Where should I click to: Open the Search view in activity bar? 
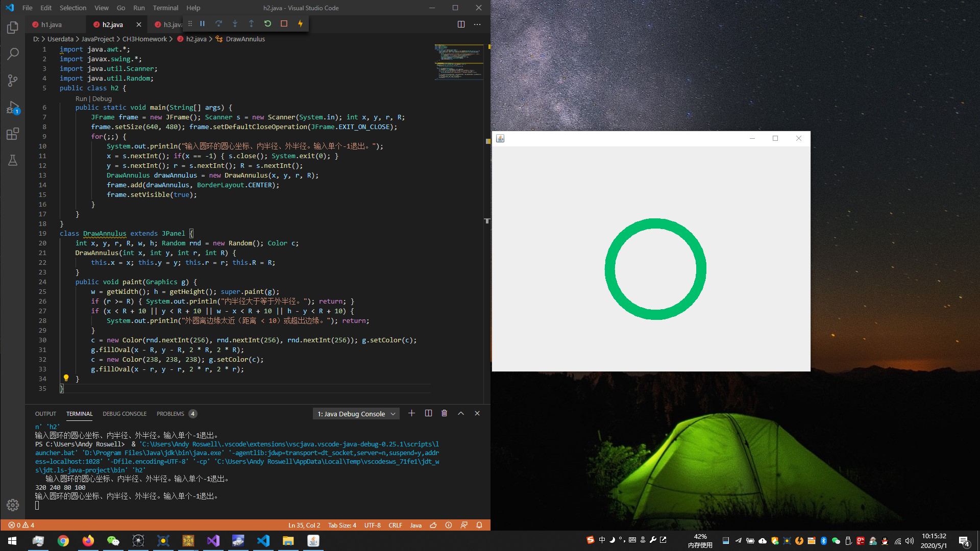pyautogui.click(x=13, y=54)
